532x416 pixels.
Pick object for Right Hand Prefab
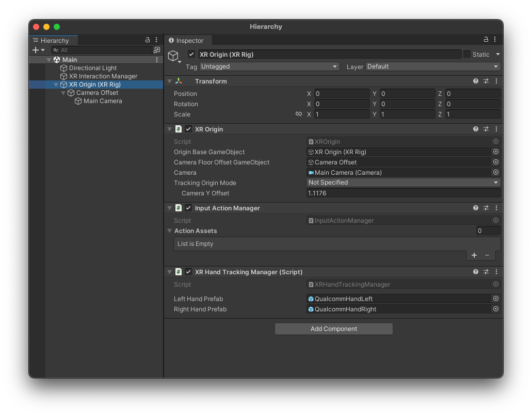(496, 309)
